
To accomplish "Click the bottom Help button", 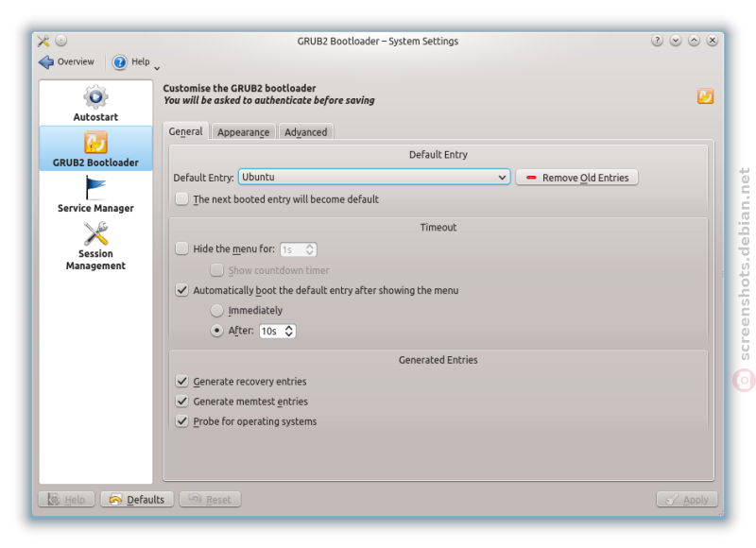I will point(66,499).
